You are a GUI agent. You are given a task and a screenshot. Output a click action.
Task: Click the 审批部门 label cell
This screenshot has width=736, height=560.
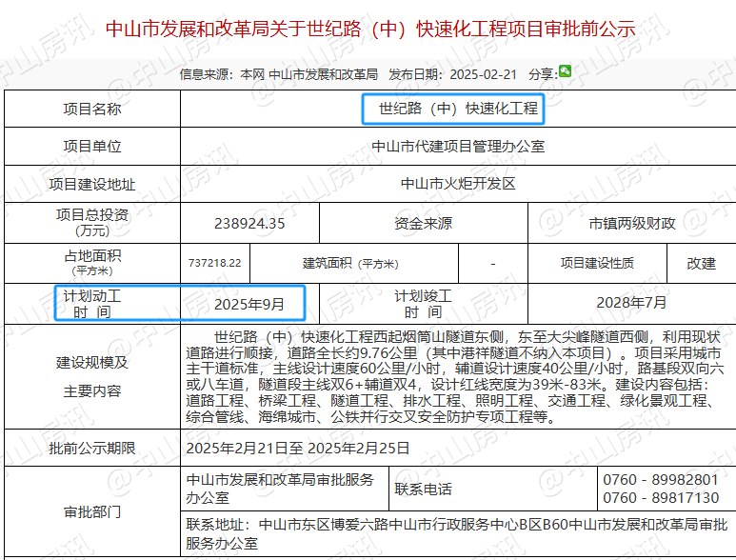92,511
